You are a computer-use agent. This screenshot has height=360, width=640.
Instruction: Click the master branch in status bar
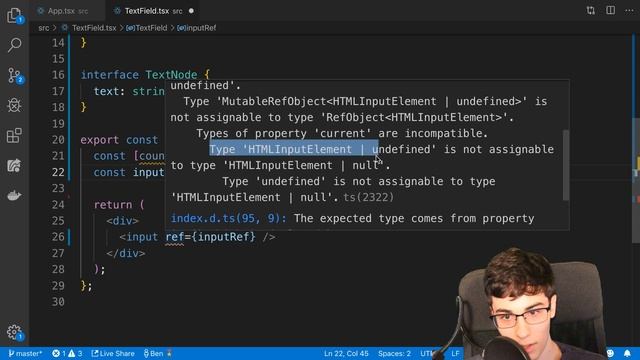pos(25,353)
